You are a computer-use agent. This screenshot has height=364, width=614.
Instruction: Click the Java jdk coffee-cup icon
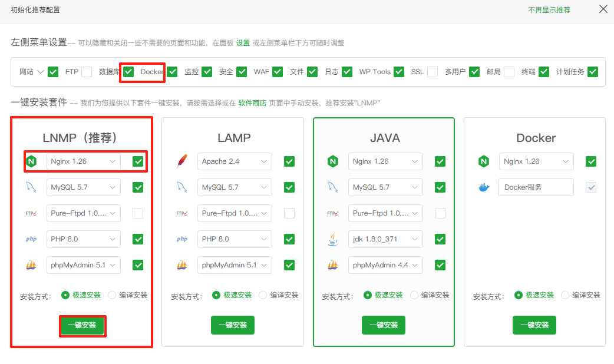(x=333, y=239)
